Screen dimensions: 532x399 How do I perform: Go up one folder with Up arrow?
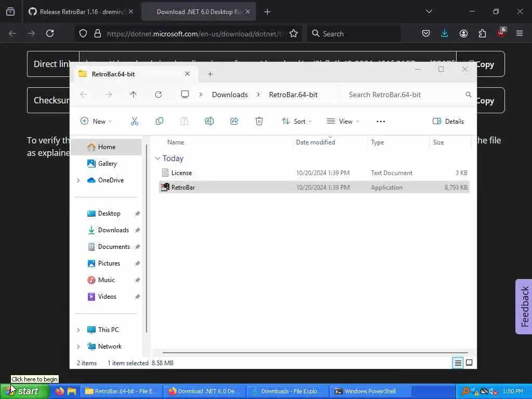134,95
